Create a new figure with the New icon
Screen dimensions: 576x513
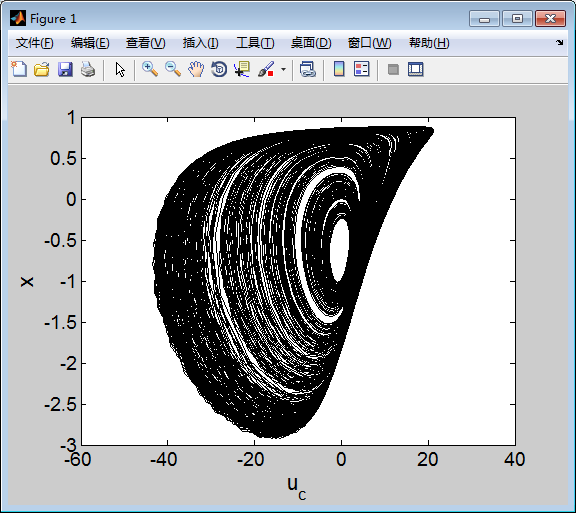point(19,69)
